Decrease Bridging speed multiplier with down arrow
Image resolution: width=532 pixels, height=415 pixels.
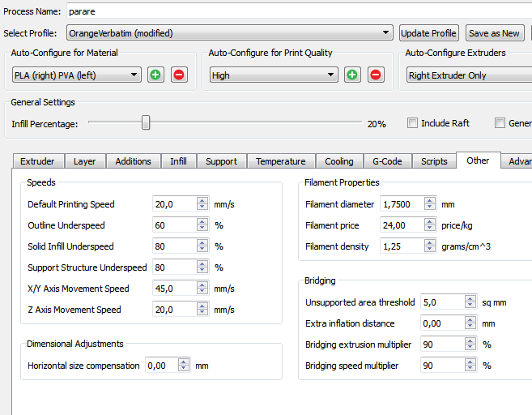(470, 370)
